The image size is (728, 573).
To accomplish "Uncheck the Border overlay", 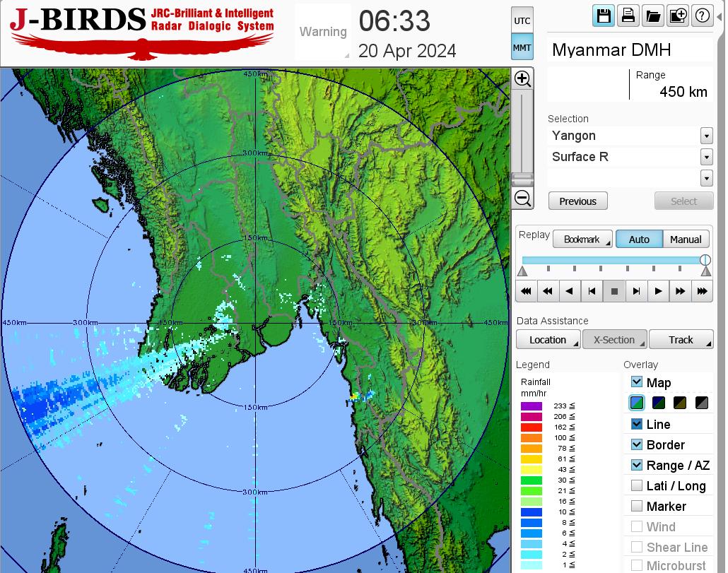I will click(x=637, y=444).
